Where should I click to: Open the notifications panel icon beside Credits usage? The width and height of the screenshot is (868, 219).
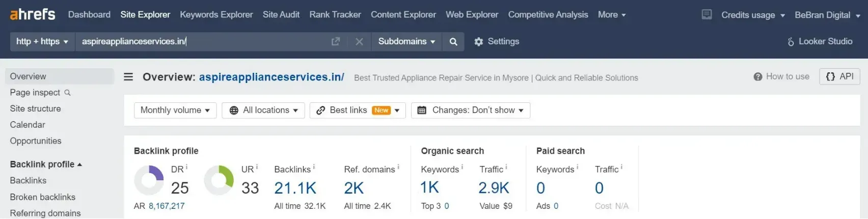[707, 14]
